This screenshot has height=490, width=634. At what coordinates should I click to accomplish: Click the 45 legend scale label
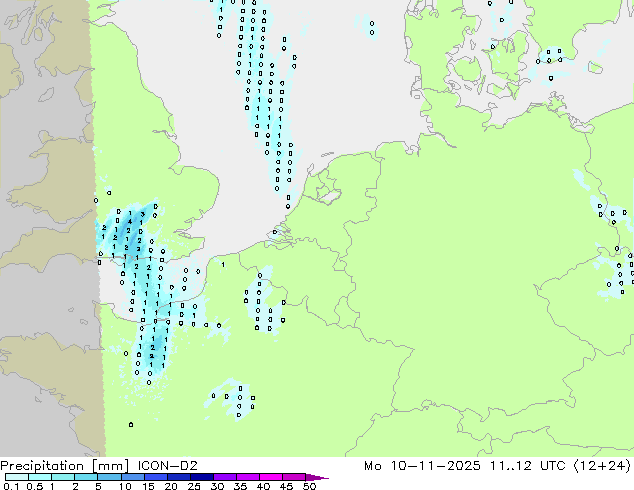286,486
